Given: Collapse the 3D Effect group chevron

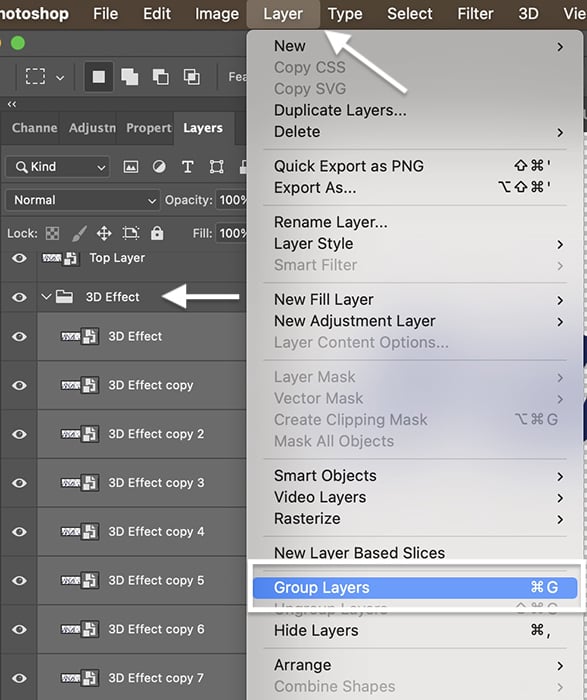Looking at the screenshot, I should (46, 296).
